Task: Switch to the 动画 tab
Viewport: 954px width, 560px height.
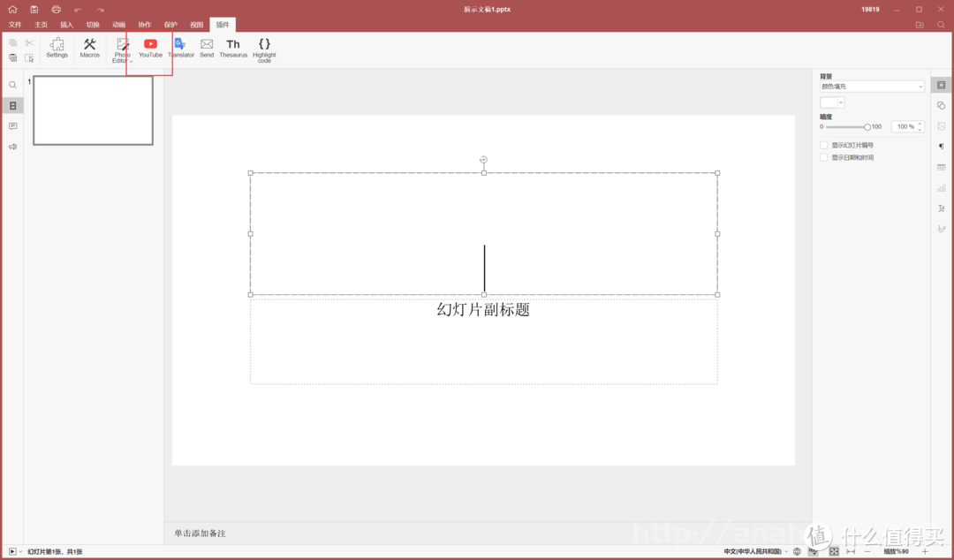Action: click(118, 25)
